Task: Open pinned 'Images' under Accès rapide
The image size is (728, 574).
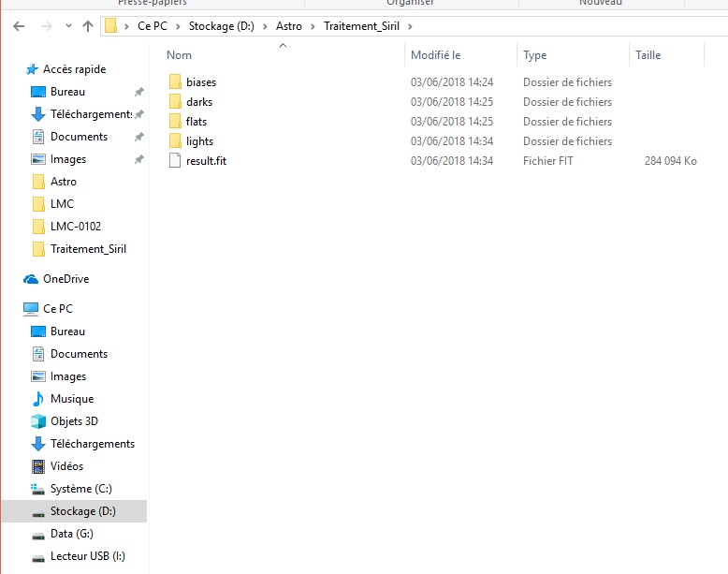Action: tap(68, 159)
